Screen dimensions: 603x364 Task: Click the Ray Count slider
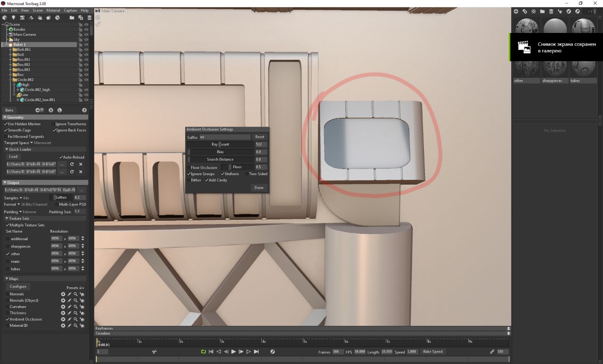click(220, 145)
